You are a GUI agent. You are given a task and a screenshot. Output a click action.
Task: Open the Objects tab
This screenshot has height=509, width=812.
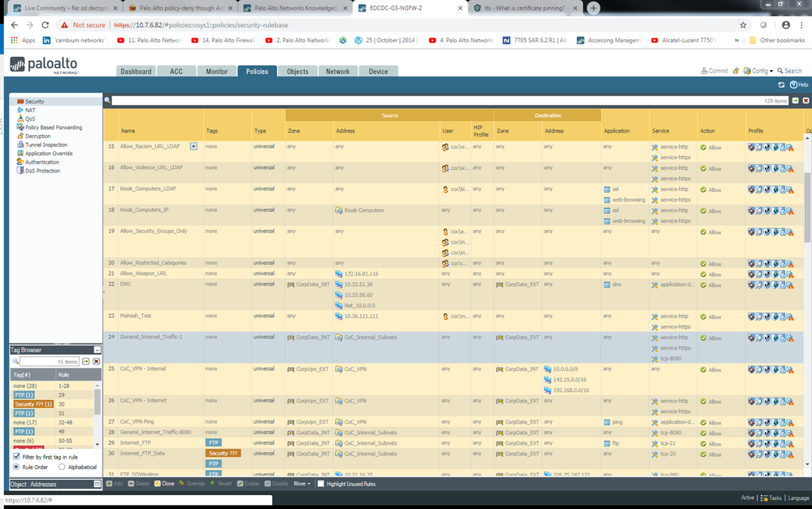pyautogui.click(x=297, y=72)
